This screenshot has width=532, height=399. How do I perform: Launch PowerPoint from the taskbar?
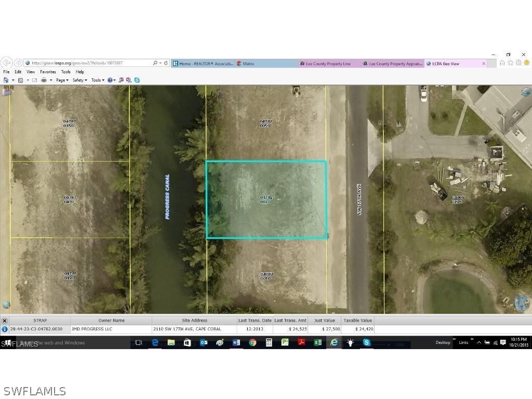coord(285,342)
